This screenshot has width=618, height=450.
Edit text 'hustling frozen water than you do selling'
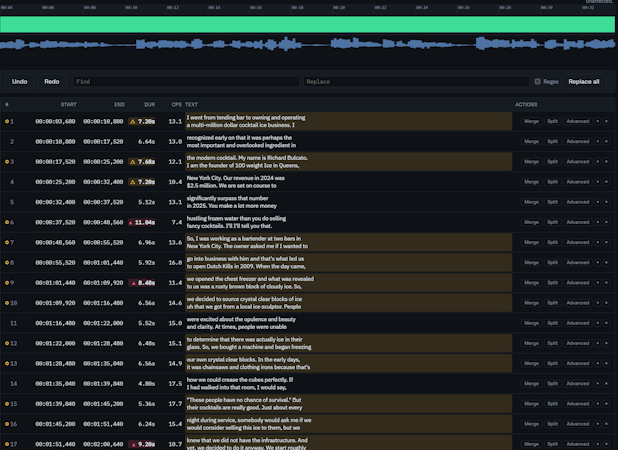(x=349, y=222)
